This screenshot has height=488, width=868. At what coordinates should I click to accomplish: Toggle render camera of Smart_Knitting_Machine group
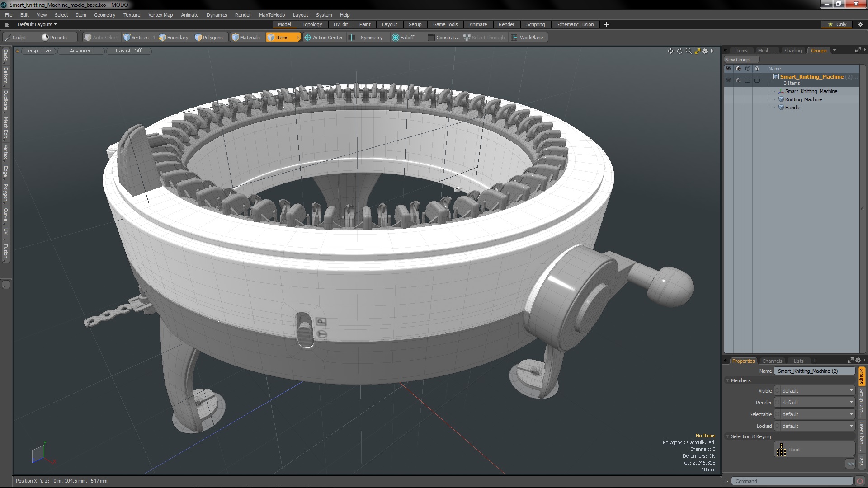738,80
